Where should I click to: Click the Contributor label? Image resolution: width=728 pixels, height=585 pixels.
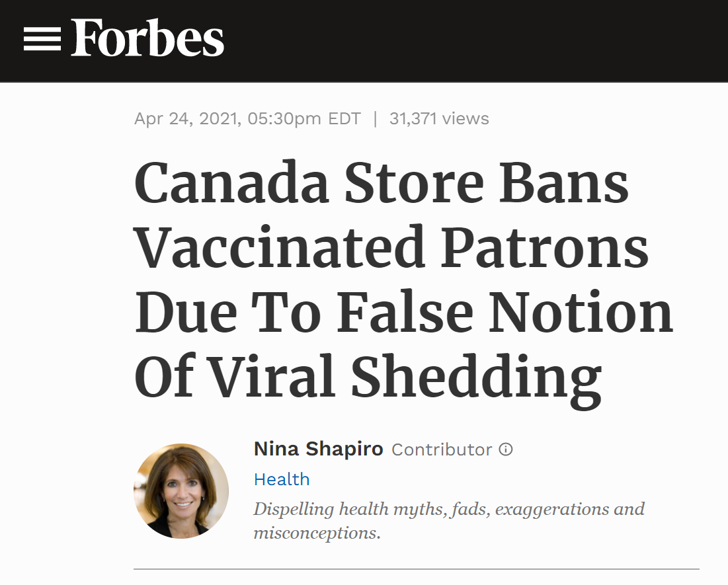442,449
